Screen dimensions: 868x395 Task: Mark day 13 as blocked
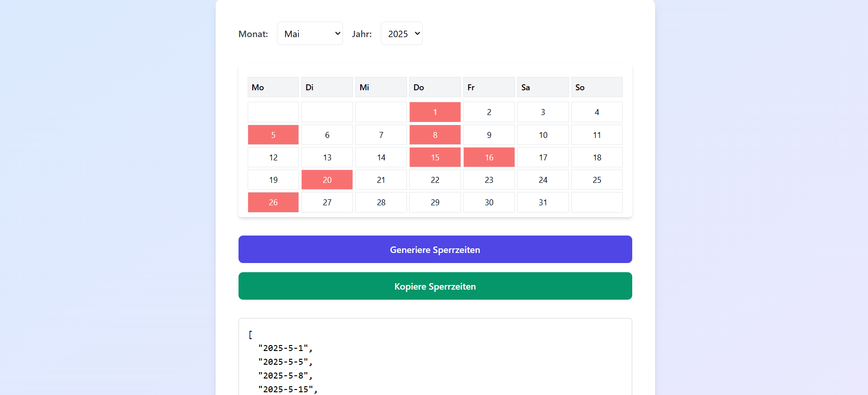[327, 157]
